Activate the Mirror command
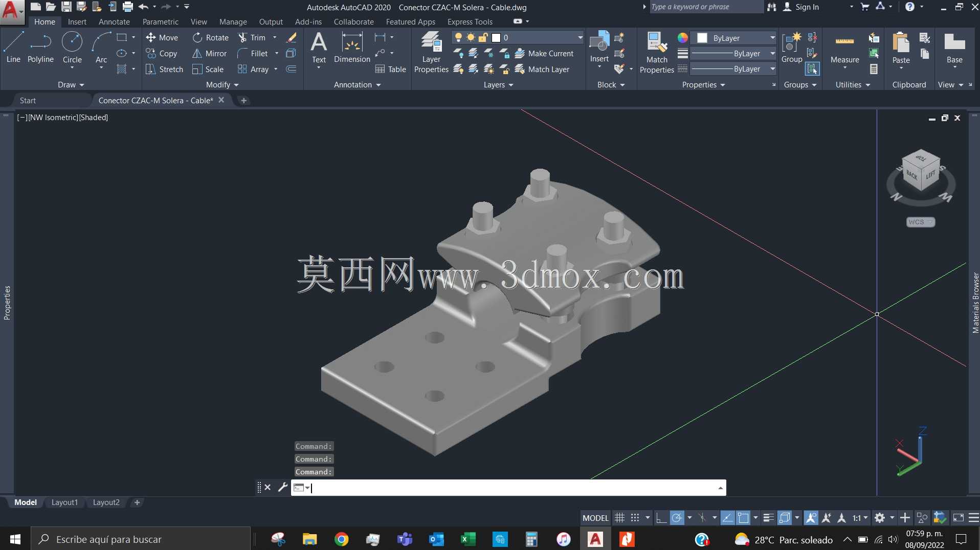The image size is (980, 550). (209, 53)
